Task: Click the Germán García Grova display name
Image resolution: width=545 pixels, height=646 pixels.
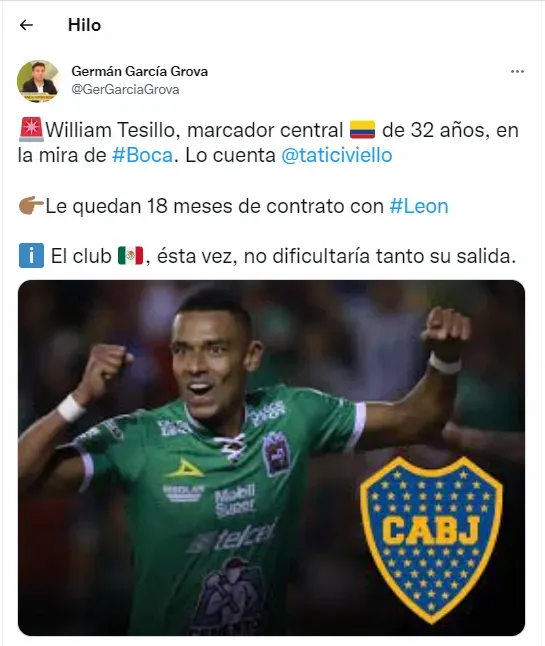Action: (x=140, y=71)
